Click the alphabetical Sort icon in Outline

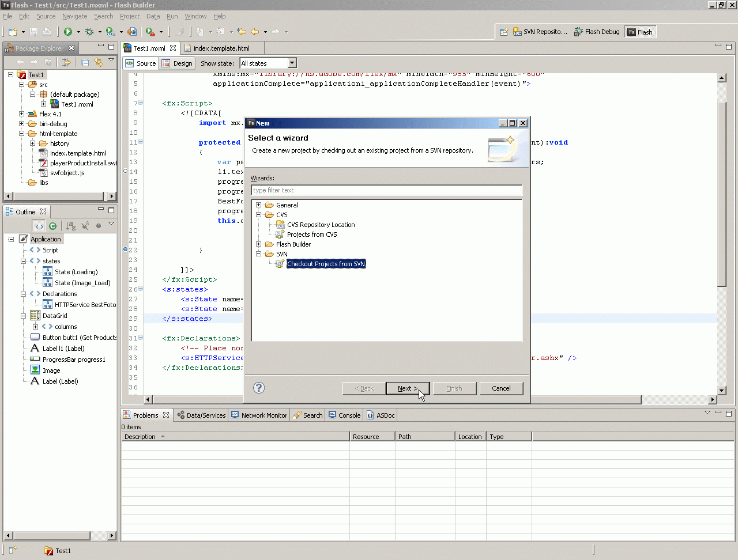point(71,226)
